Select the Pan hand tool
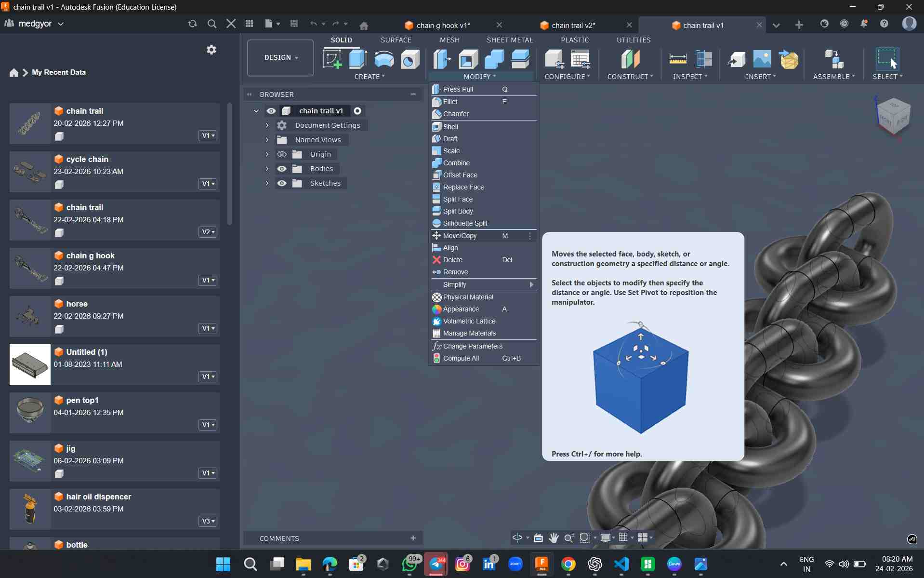924x578 pixels. pos(554,538)
